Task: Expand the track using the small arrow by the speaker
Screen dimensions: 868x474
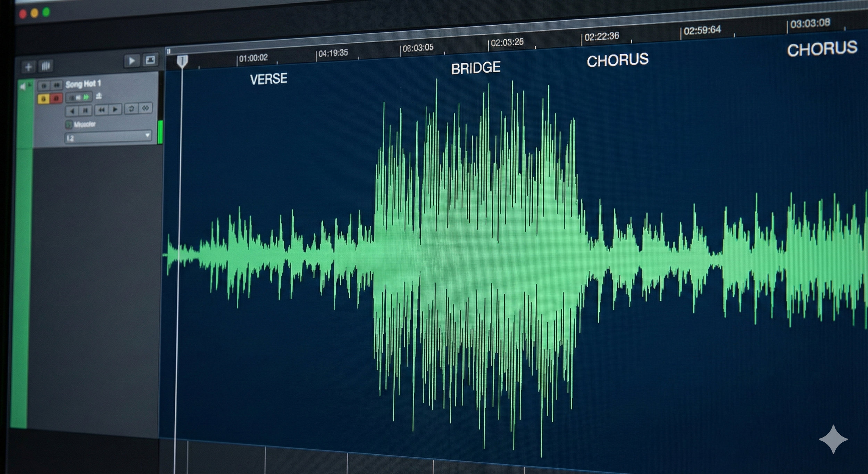Action: (x=30, y=84)
